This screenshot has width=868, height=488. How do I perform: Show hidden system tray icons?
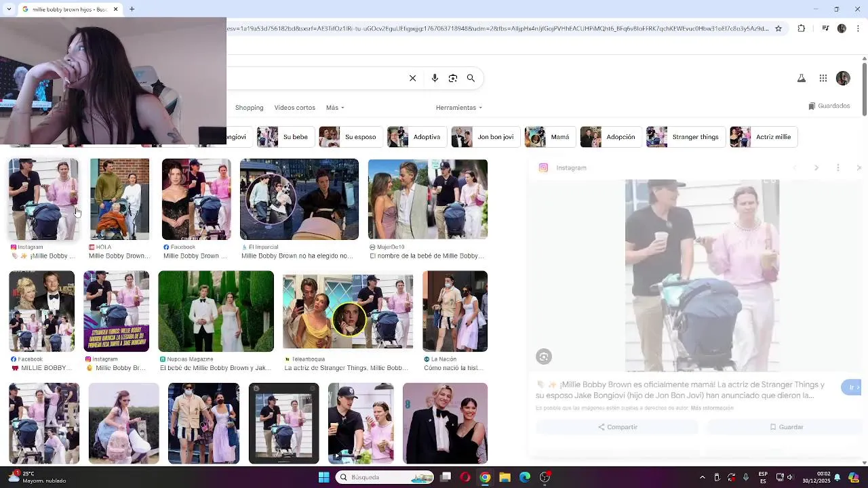pyautogui.click(x=703, y=477)
